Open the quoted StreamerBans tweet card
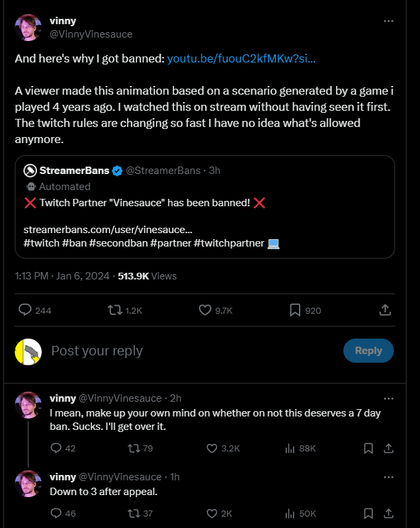This screenshot has width=420, height=528. [x=205, y=207]
